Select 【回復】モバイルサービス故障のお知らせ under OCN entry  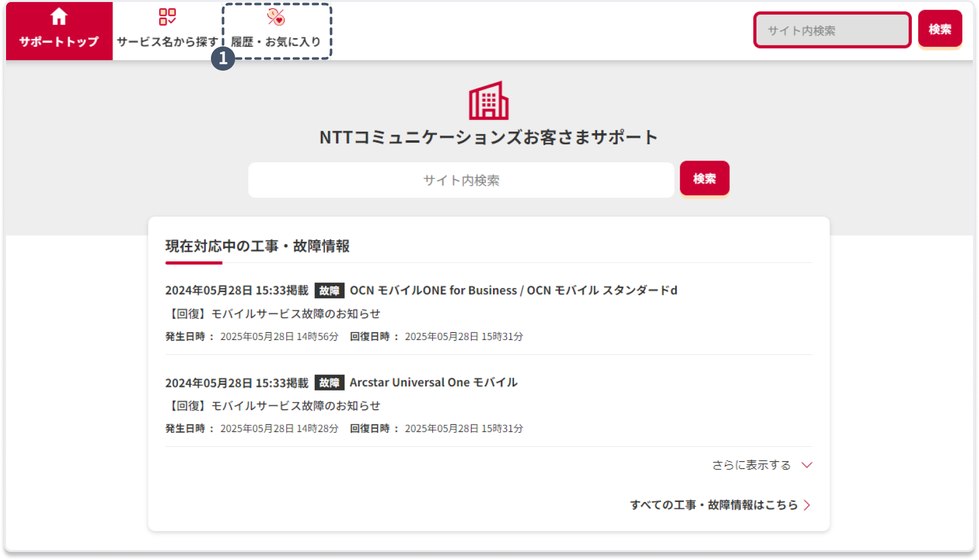(273, 314)
